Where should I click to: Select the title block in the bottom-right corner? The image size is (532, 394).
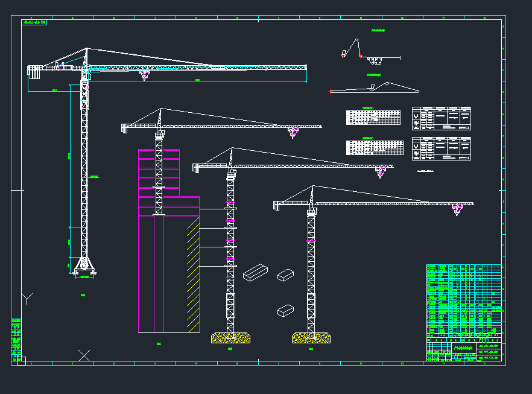pos(464,351)
